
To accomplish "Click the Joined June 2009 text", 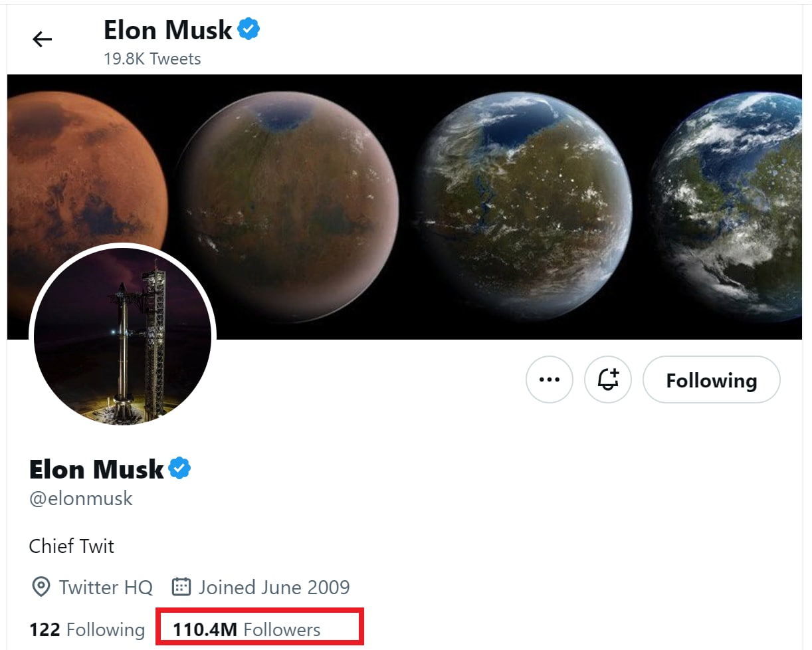I will pos(274,588).
